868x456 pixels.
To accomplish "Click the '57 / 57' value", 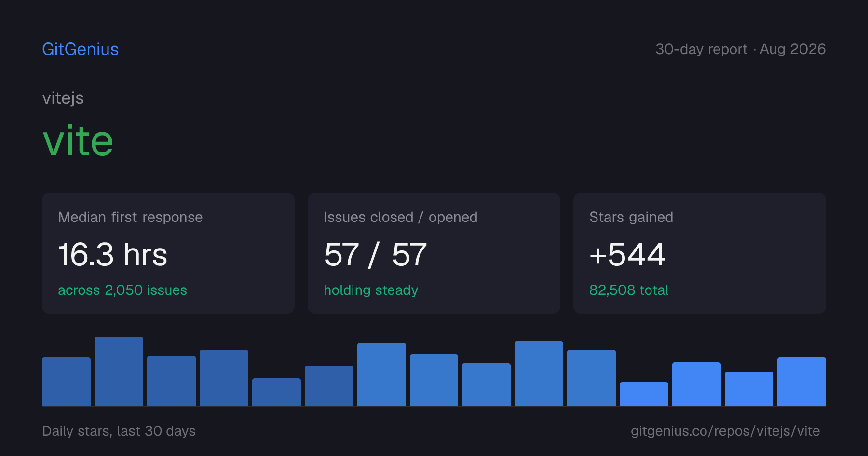I will click(376, 254).
